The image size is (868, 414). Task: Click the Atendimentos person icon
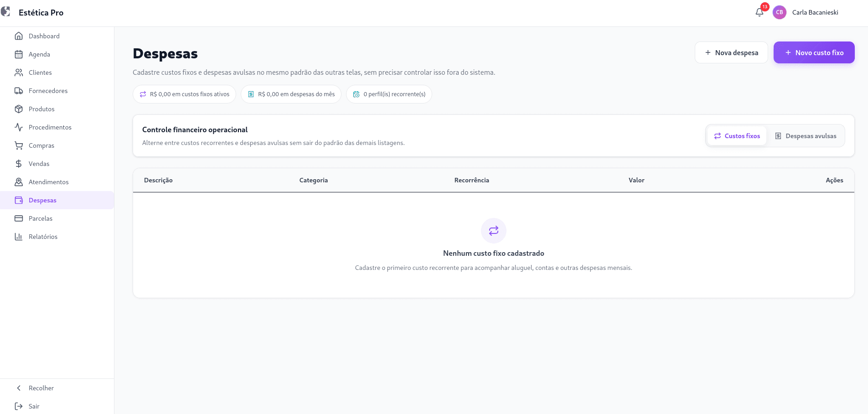click(19, 182)
